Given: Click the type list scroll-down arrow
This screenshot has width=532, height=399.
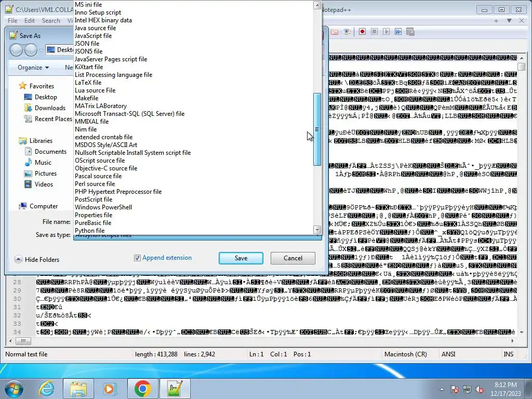Looking at the screenshot, I should click(317, 230).
